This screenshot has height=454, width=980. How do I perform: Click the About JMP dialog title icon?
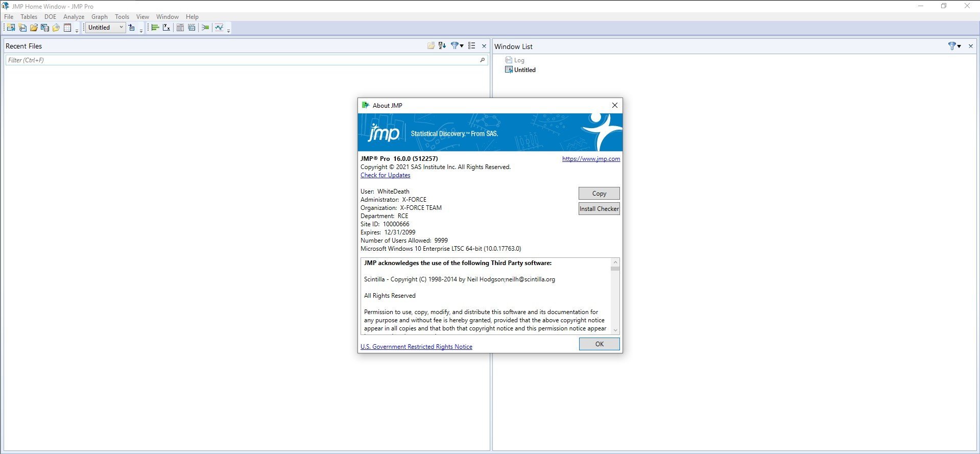(365, 105)
